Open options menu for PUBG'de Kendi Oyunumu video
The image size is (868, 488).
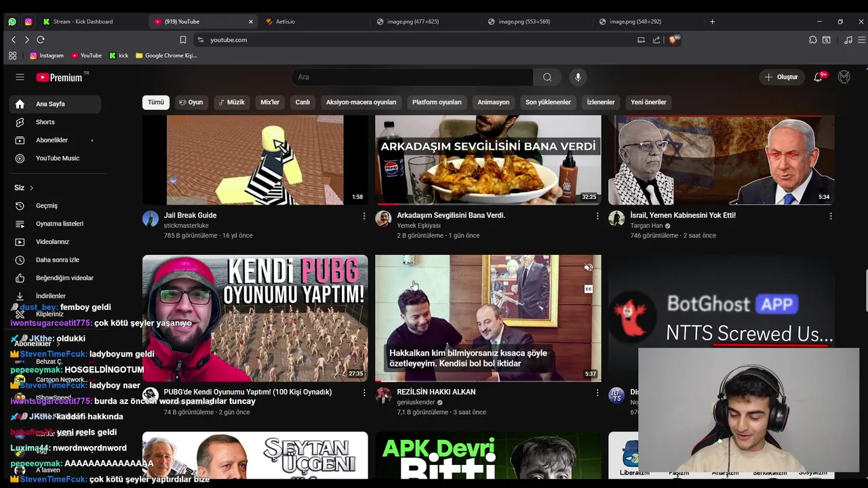(364, 392)
